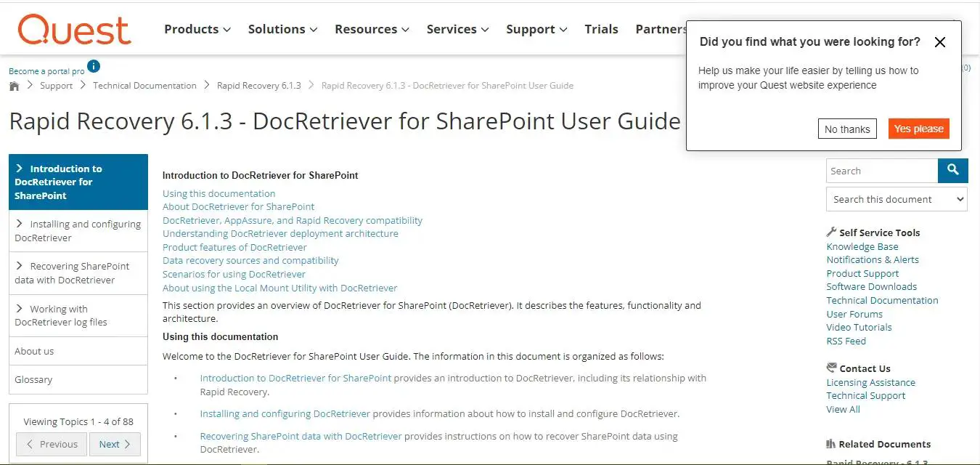Click the bulleted Introduction to DocRetriever for SharePoint link

click(x=295, y=378)
